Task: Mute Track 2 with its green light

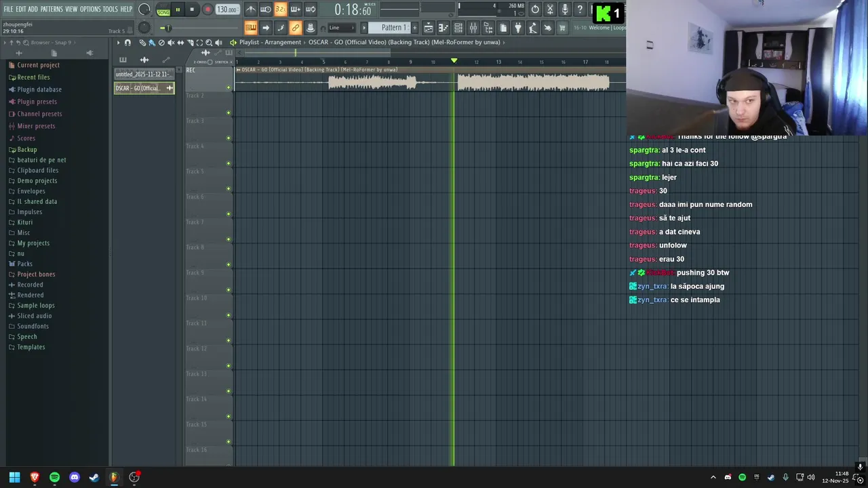Action: (229, 113)
